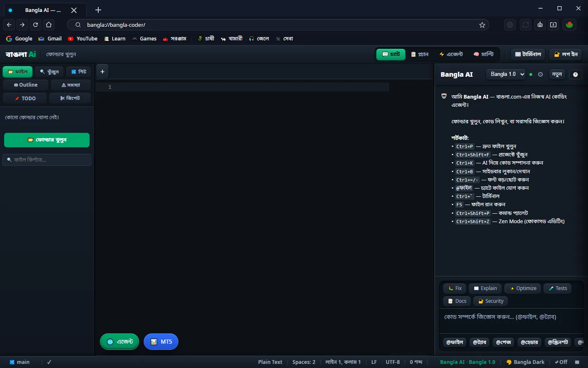Switch to এজেন্ট mode in top bar
The height and width of the screenshot is (368, 588).
click(451, 54)
